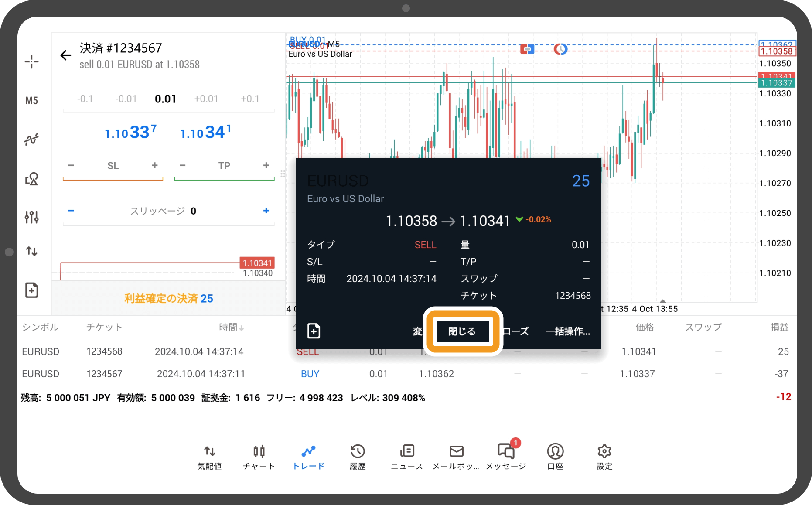Open the M5 timeframe selector
The image size is (812, 505).
(31, 101)
